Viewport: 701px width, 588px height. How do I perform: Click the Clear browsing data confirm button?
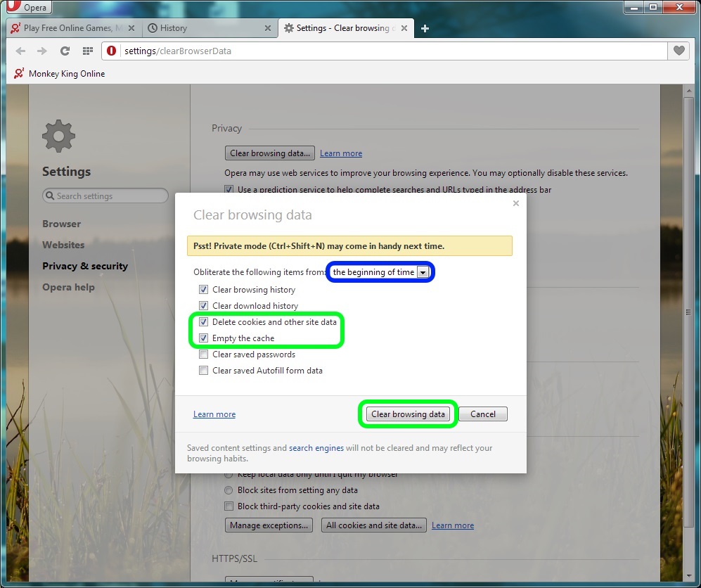click(408, 414)
